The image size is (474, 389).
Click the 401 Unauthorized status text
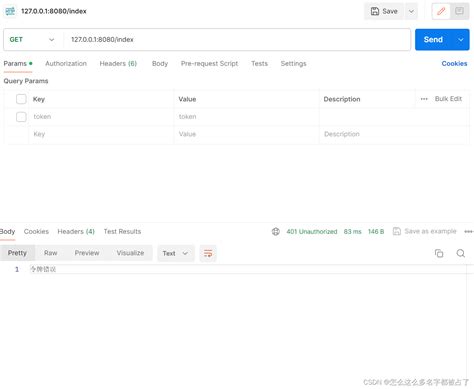coord(312,231)
